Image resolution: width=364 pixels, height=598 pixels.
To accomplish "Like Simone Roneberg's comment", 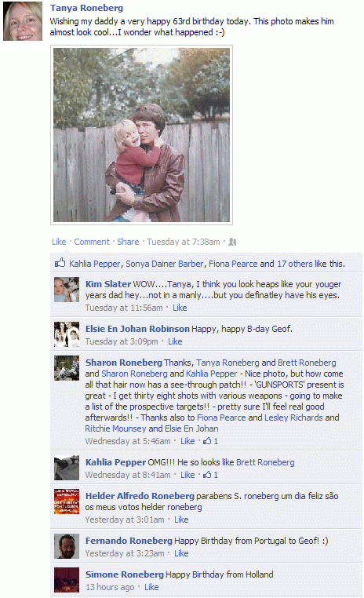I will pyautogui.click(x=151, y=587).
